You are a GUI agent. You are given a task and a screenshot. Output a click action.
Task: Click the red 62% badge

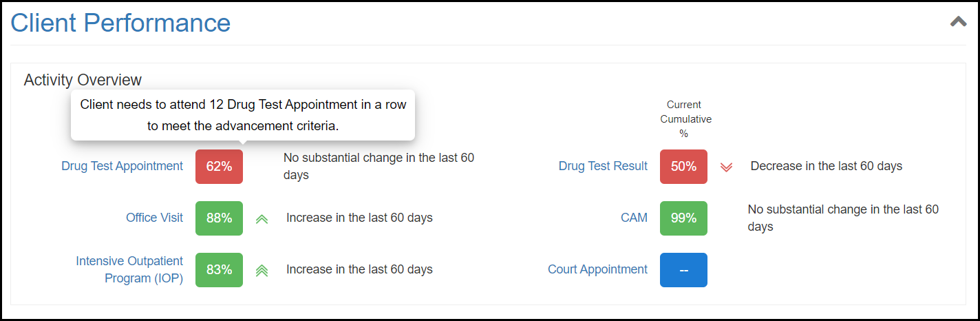pyautogui.click(x=219, y=167)
